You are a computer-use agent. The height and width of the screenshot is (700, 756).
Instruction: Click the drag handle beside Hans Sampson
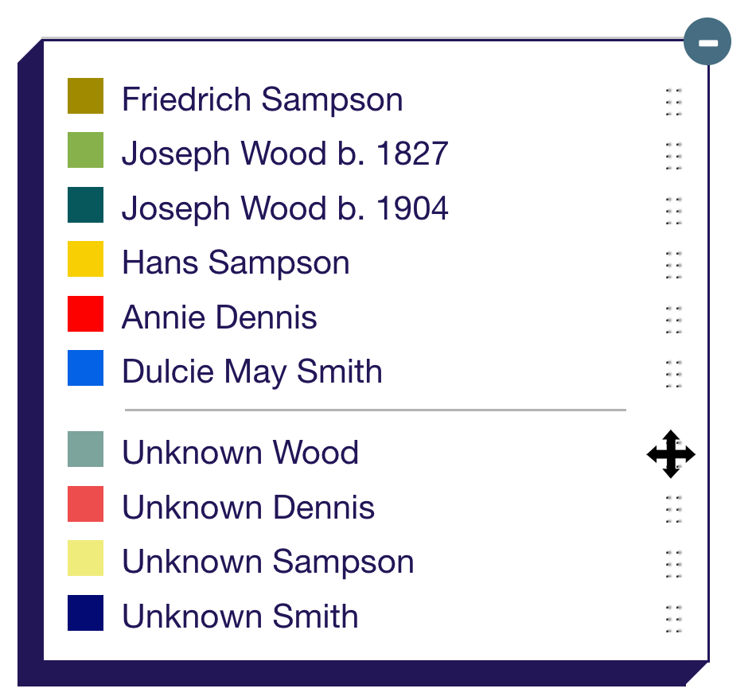672,266
